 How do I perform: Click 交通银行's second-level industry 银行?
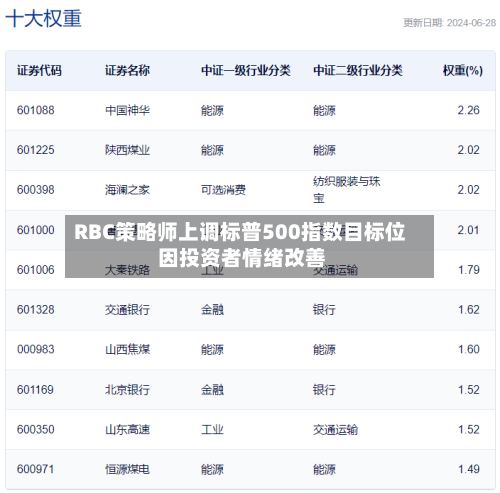point(324,310)
